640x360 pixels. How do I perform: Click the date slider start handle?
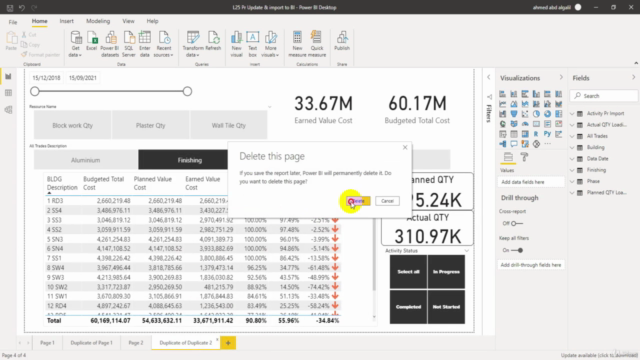[35, 91]
